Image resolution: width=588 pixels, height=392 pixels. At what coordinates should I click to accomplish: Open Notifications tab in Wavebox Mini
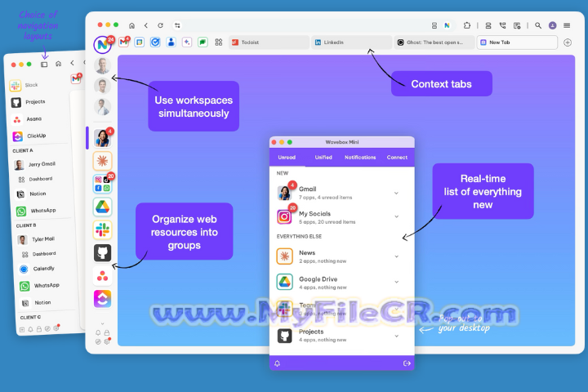(360, 157)
